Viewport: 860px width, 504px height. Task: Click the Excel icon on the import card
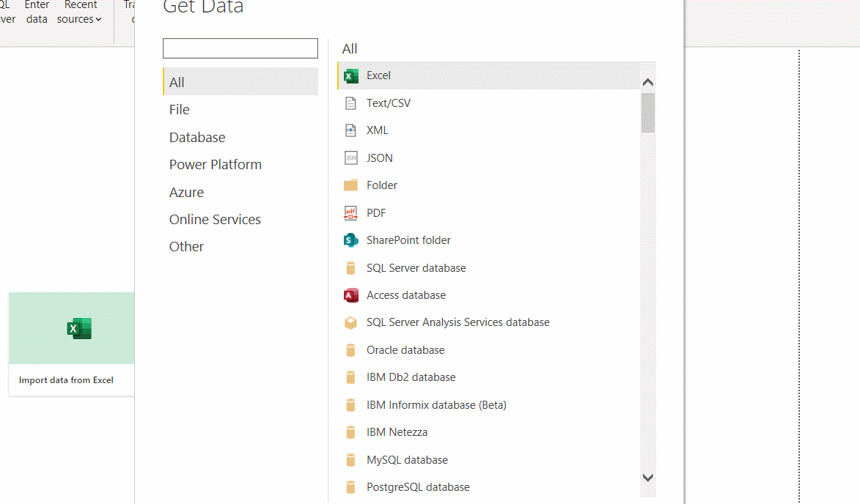point(79,328)
